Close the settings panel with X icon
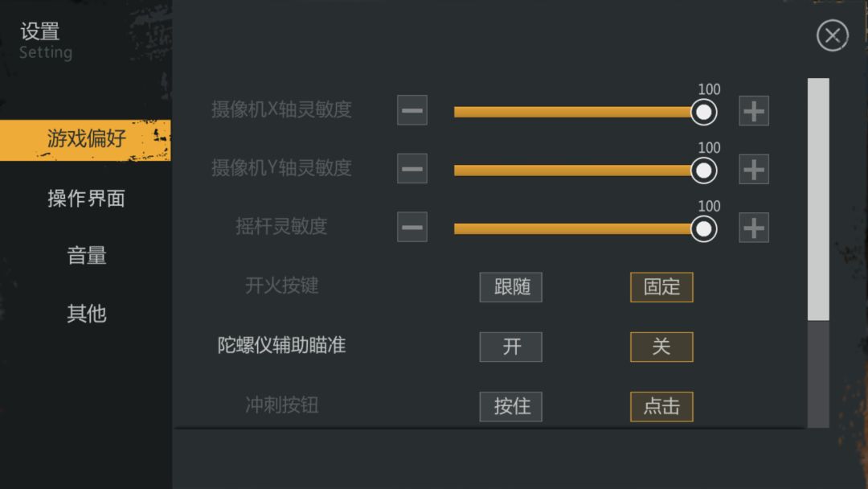This screenshot has width=868, height=489. click(832, 35)
